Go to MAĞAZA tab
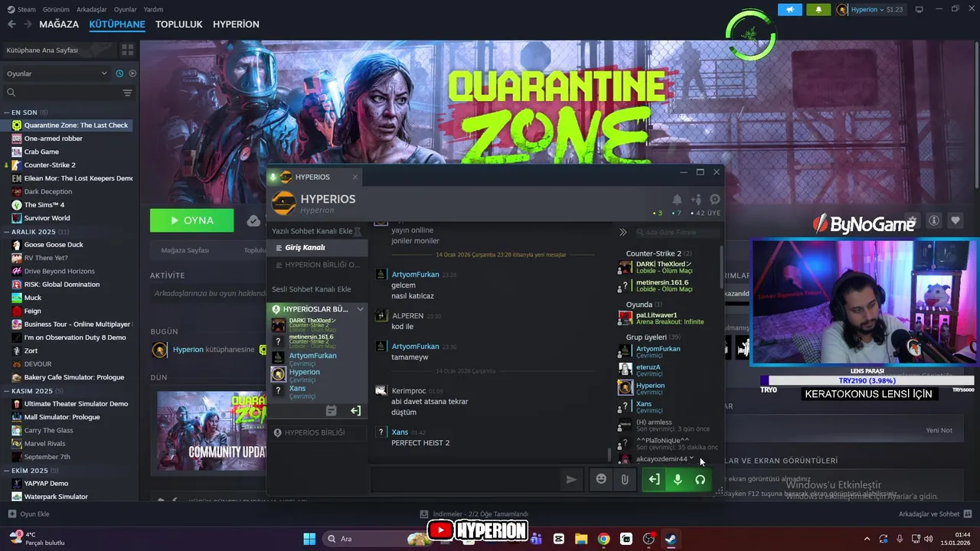 point(59,24)
